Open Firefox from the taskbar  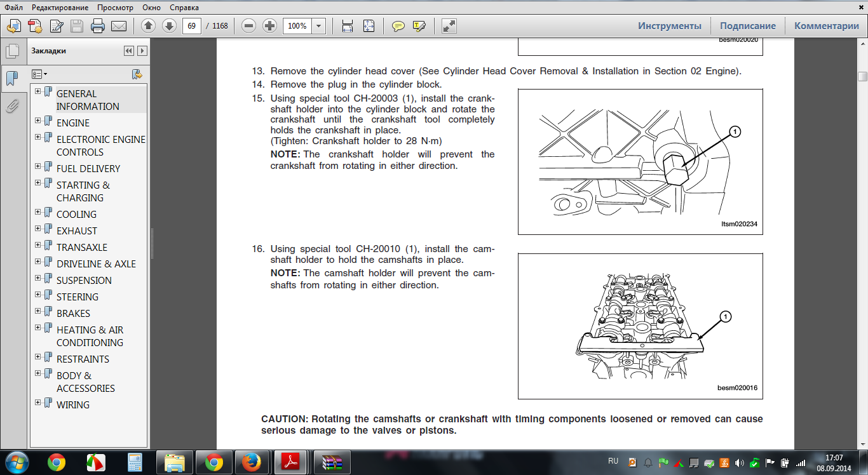coord(251,462)
